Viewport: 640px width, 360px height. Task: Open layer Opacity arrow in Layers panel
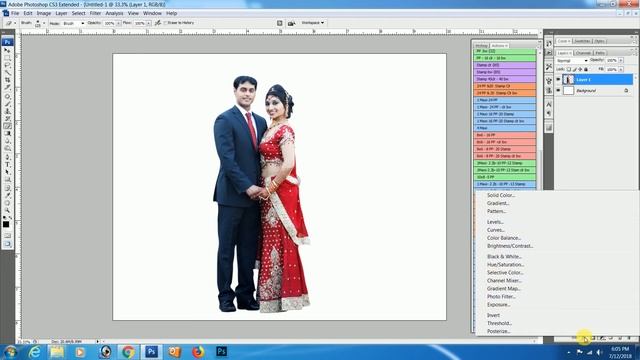pos(621,60)
